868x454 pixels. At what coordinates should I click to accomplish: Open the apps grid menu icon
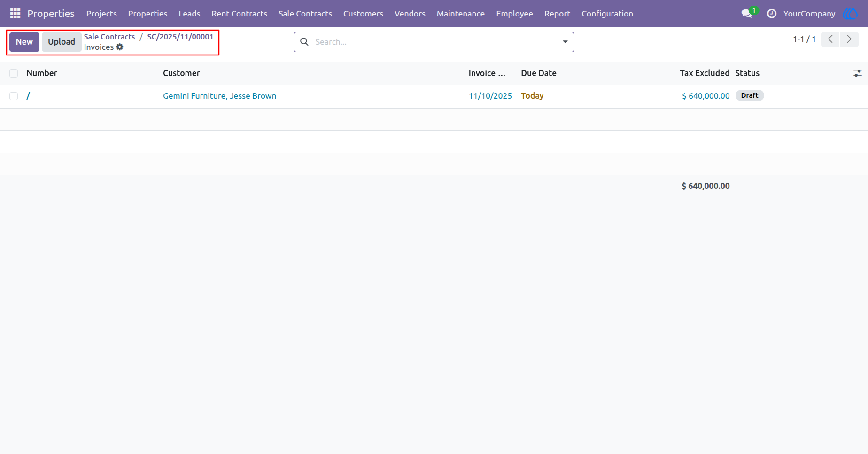(15, 14)
